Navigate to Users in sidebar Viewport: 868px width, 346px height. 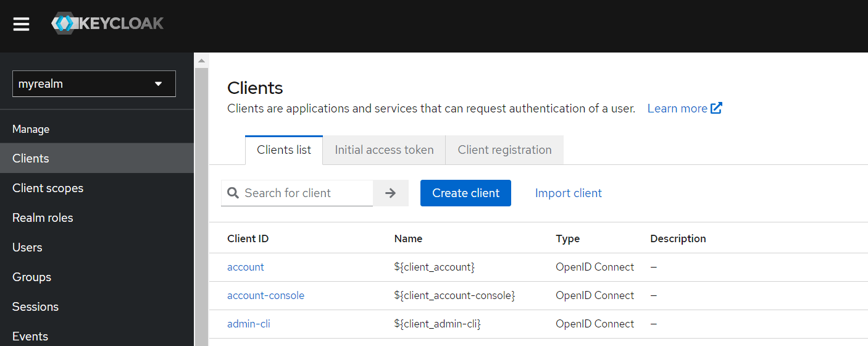[27, 247]
